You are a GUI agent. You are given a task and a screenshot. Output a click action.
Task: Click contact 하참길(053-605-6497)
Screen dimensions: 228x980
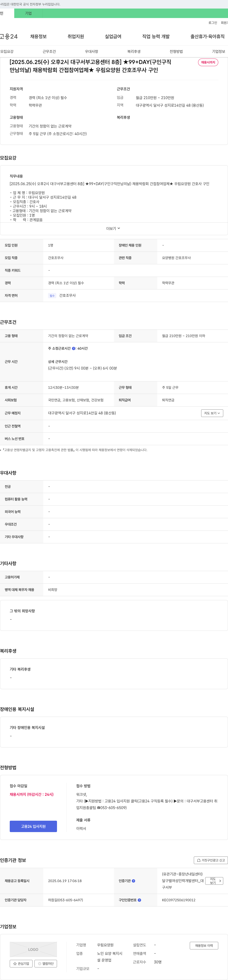coord(66,900)
